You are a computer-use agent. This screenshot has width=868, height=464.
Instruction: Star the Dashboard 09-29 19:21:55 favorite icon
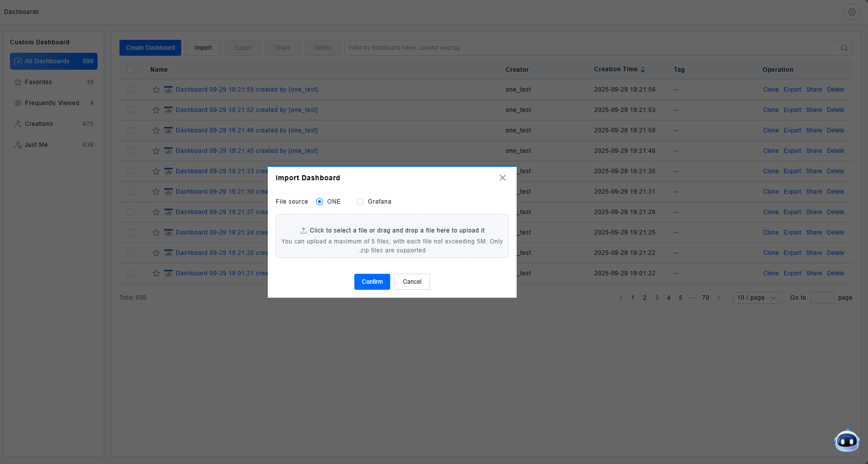[x=156, y=90]
